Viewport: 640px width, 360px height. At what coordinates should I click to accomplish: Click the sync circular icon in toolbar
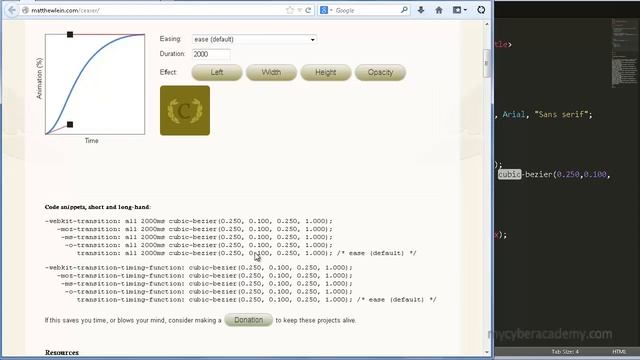pos(481,10)
